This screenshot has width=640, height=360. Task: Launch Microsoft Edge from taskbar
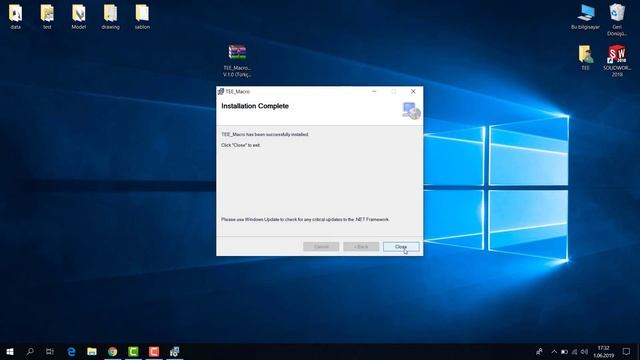pos(71,351)
